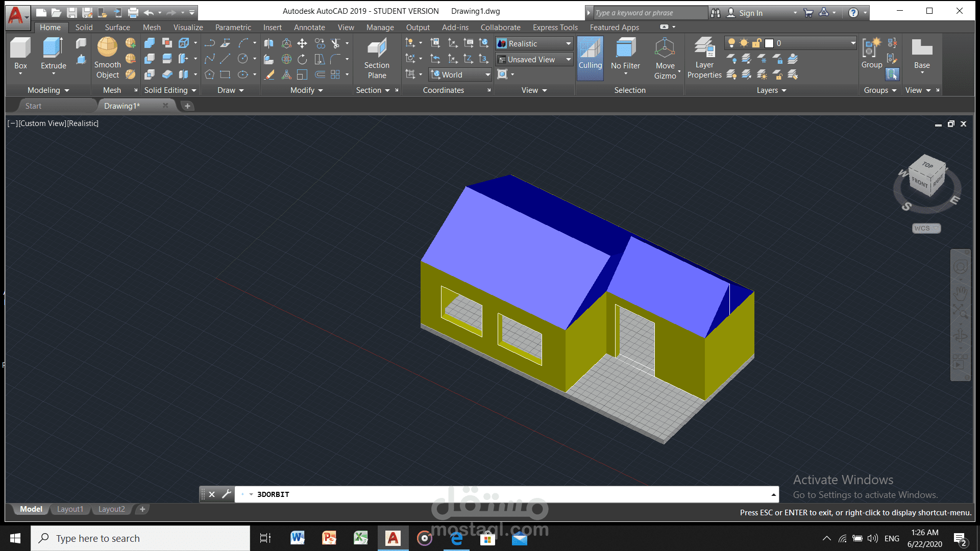Toggle the lock icon for layer 0
The width and height of the screenshot is (980, 551).
(x=756, y=43)
